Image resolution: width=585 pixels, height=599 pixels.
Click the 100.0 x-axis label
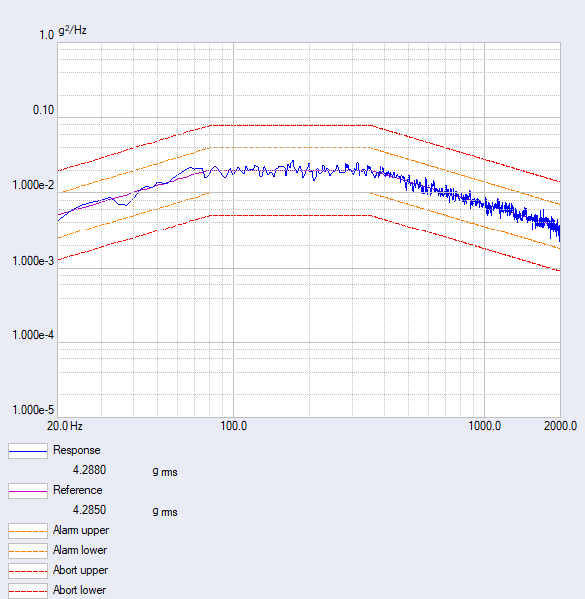coord(234,426)
